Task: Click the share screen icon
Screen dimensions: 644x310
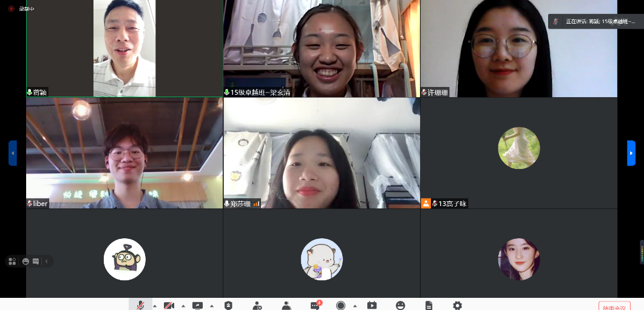Action: tap(197, 305)
